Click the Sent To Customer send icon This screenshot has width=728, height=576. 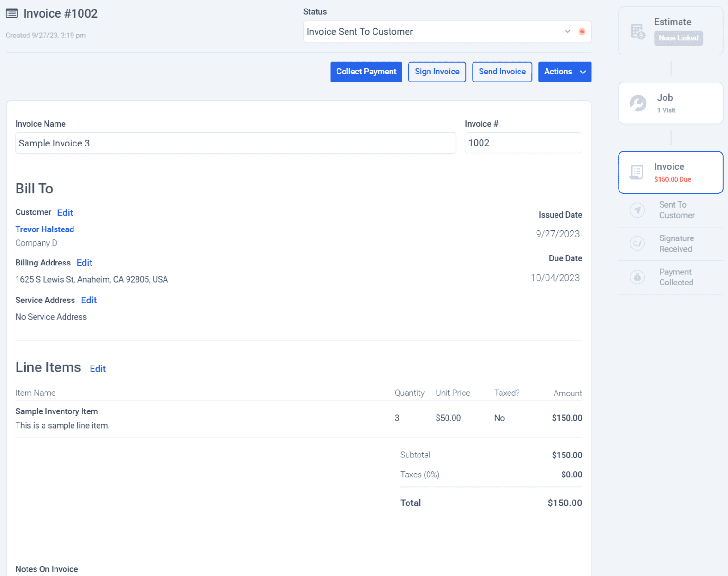coord(637,210)
